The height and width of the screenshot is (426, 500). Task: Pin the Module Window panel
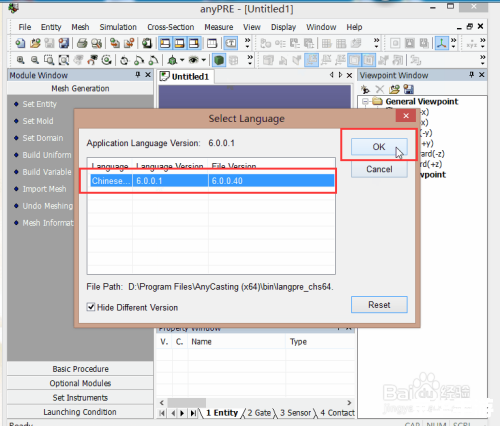coord(138,75)
